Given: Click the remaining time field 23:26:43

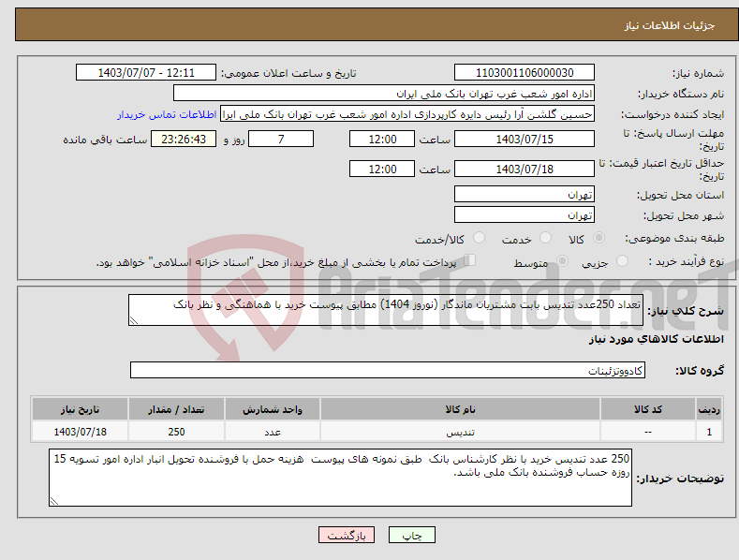Looking at the screenshot, I should [184, 139].
